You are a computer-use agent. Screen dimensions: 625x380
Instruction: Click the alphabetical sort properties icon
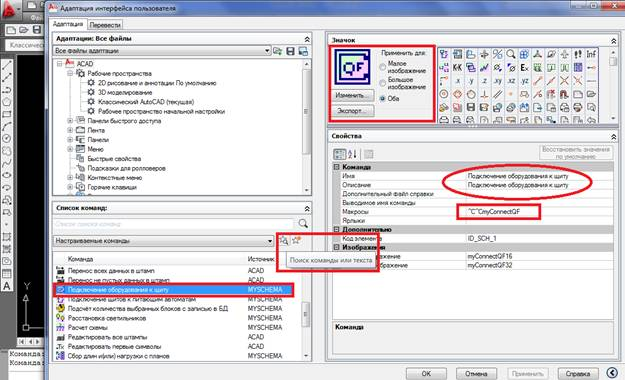[x=352, y=154]
